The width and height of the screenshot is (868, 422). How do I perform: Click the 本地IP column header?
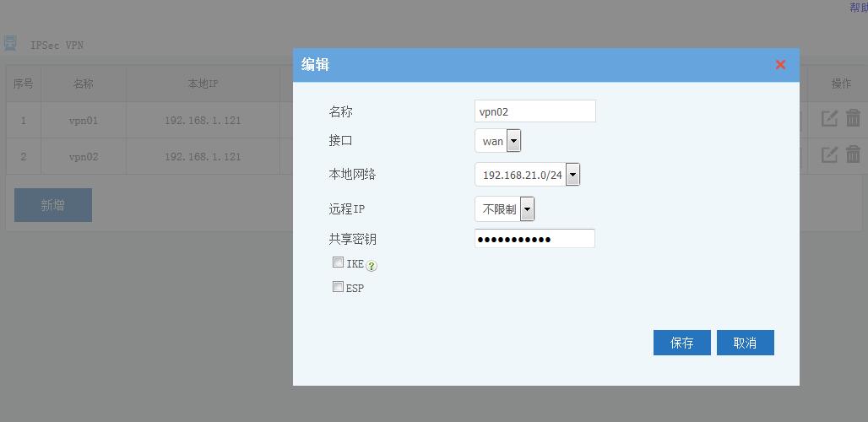[203, 84]
